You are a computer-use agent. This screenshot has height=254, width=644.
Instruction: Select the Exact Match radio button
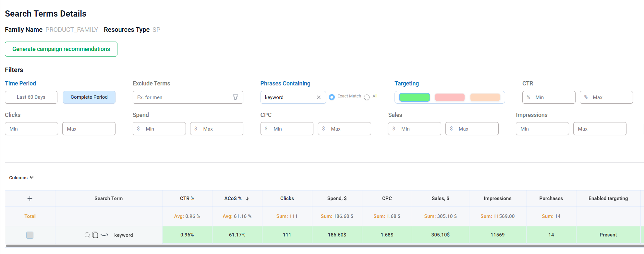(x=332, y=97)
